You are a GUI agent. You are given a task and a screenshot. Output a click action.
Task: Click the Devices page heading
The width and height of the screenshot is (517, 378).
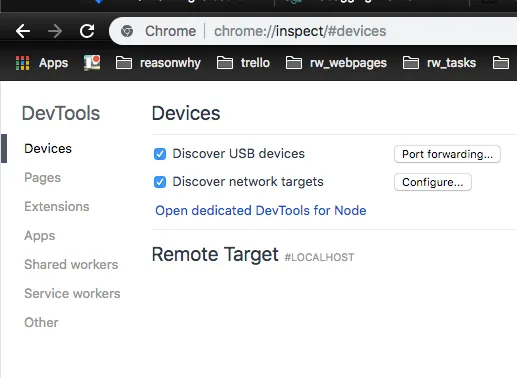click(x=186, y=113)
